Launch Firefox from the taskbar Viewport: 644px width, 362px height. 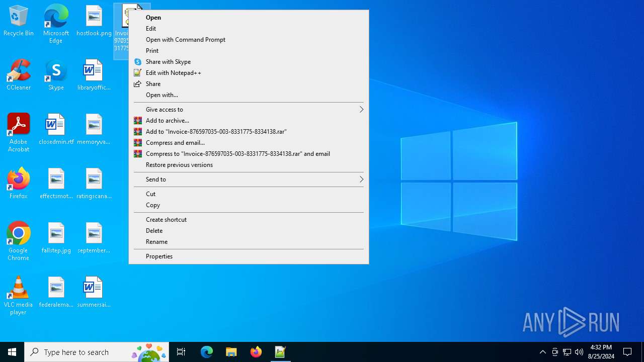(x=256, y=352)
